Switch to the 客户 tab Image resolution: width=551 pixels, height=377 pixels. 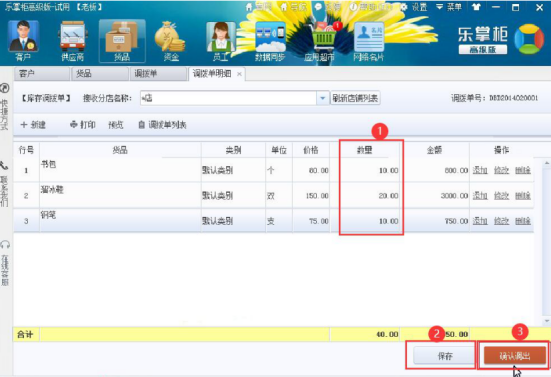coord(41,74)
